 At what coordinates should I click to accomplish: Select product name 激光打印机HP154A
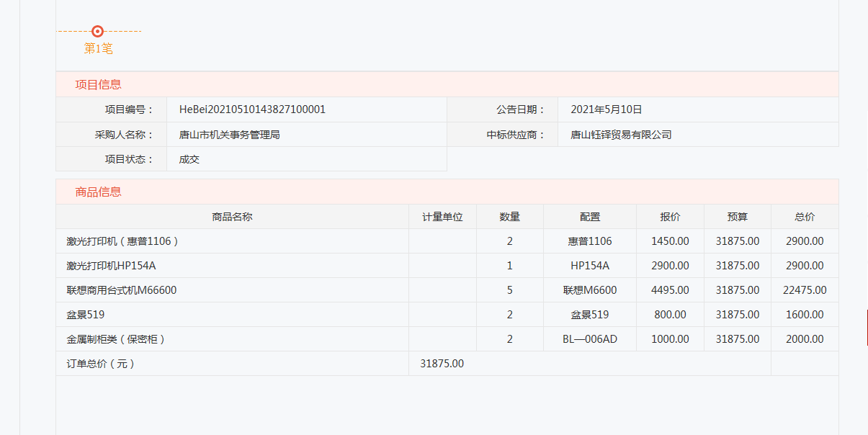point(111,266)
